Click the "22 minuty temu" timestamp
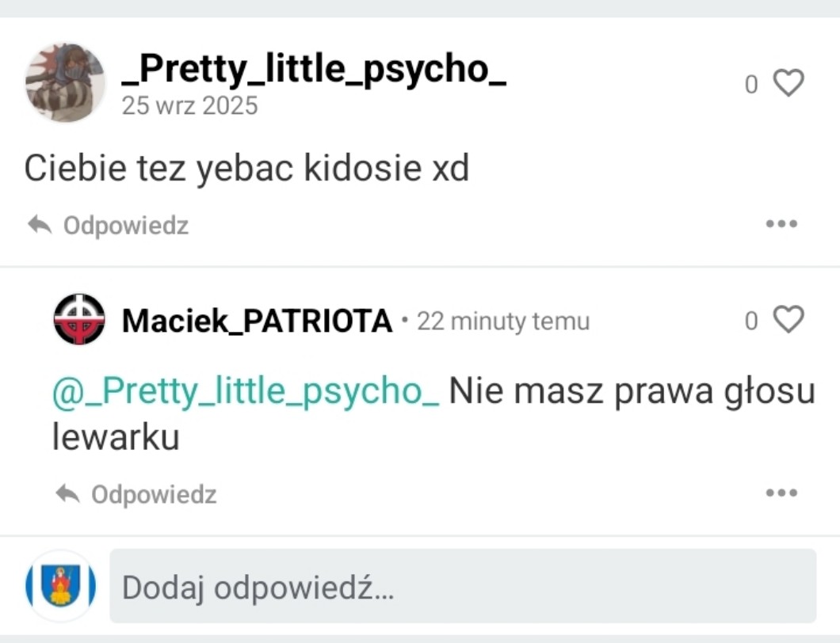 point(503,321)
